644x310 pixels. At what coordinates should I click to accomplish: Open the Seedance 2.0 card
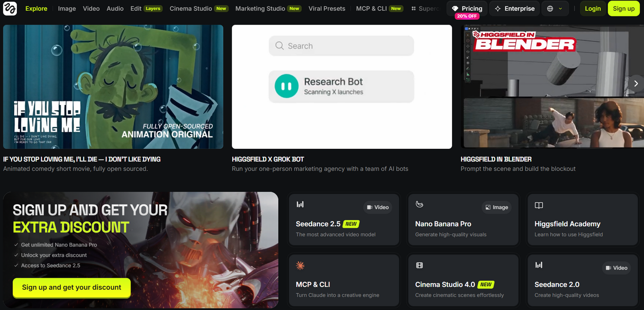pyautogui.click(x=583, y=280)
